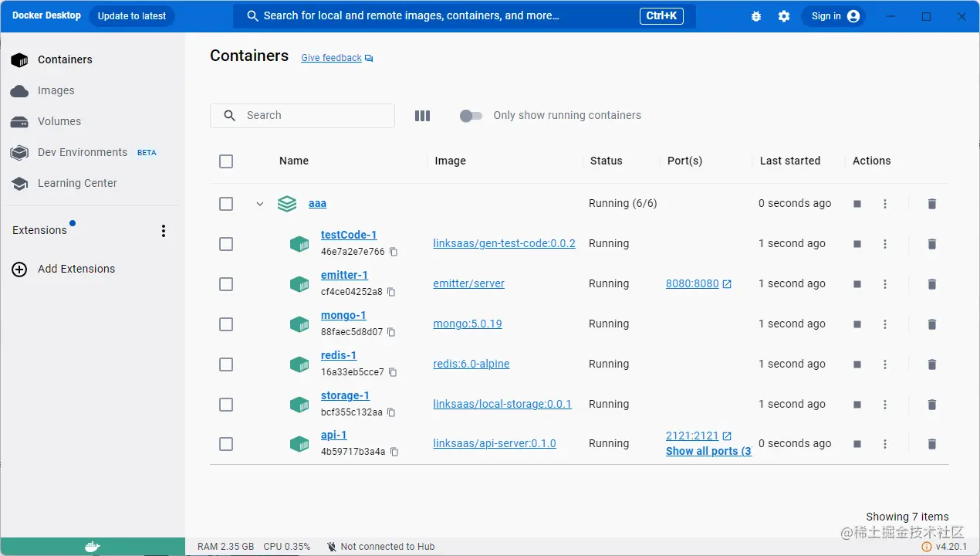Stop the redis-1 container
Viewport: 980px width, 556px height.
857,364
